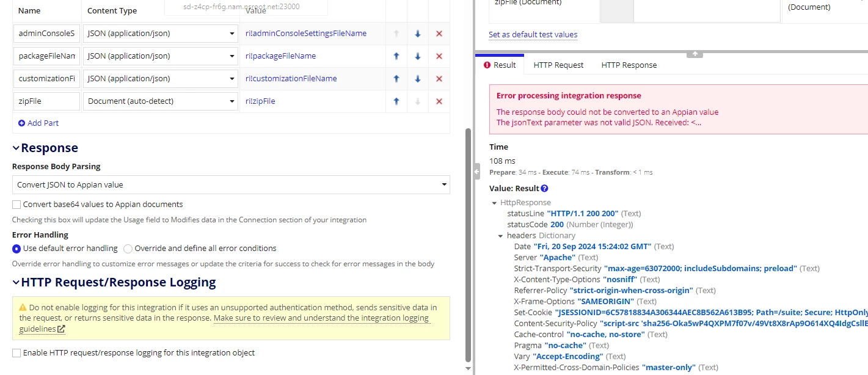Click the help icon beside Value: Result
The image size is (868, 375).
544,189
